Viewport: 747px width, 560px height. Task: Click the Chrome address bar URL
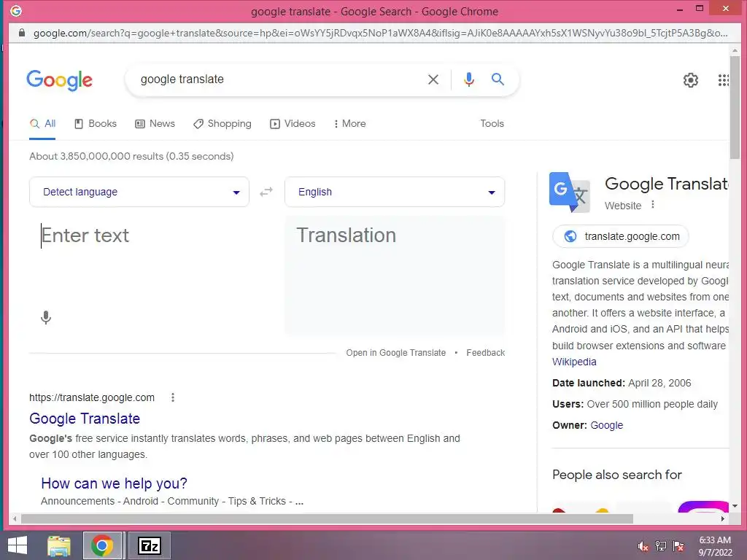coord(380,33)
